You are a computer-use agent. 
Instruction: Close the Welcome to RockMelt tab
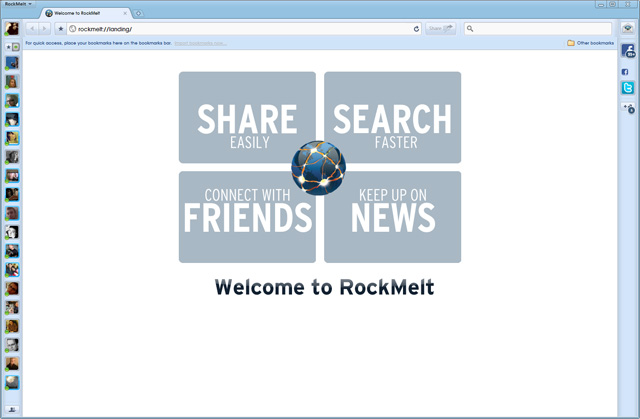pos(125,13)
